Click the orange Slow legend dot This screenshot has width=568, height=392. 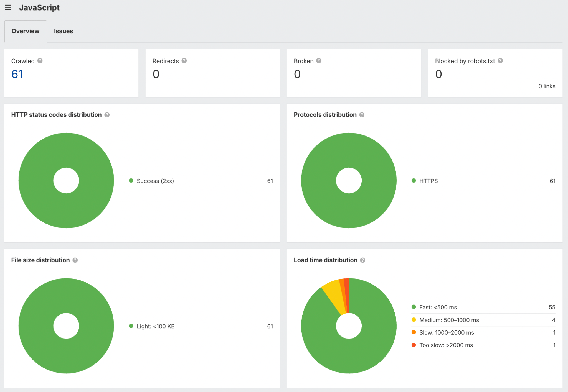tap(414, 332)
